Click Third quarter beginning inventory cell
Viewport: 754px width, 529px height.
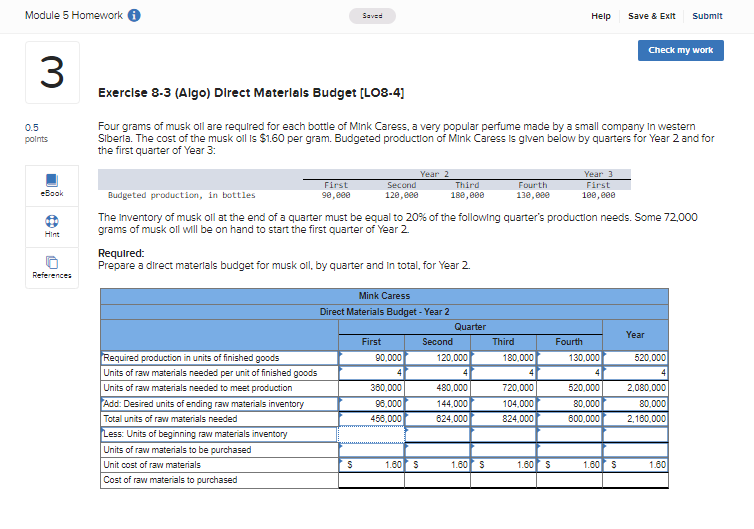tap(503, 434)
